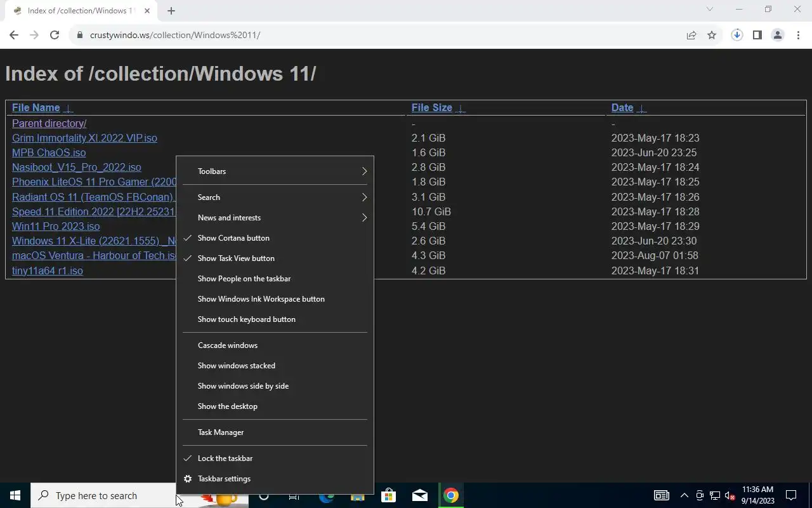The width and height of the screenshot is (812, 508).
Task: Download MPB.ChaOS.iso
Action: tap(49, 153)
